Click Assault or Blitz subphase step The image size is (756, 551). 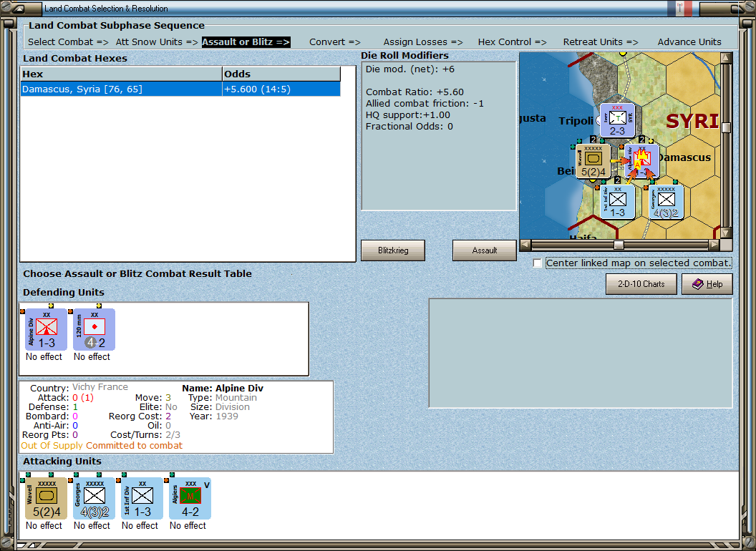point(246,42)
